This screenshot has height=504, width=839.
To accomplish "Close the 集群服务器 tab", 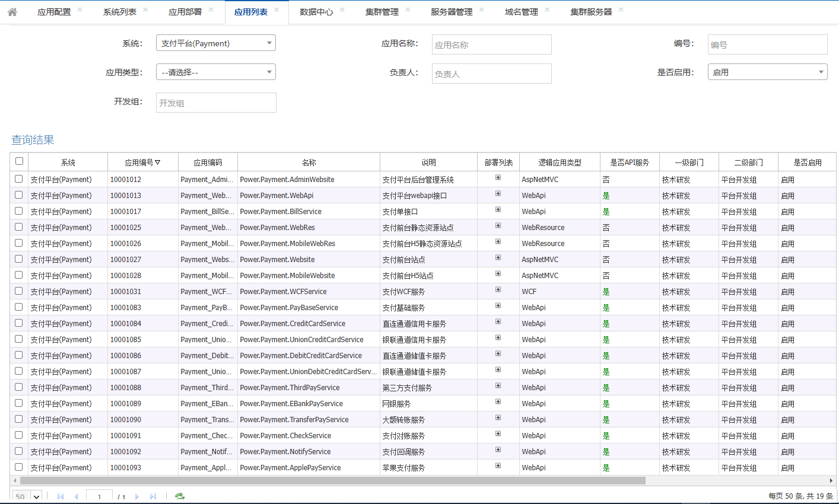I will 621,9.
